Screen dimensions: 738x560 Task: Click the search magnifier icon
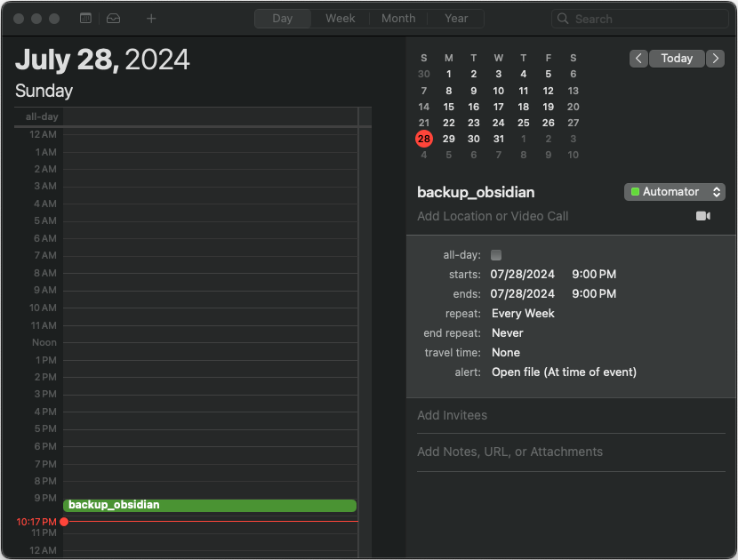click(x=563, y=19)
